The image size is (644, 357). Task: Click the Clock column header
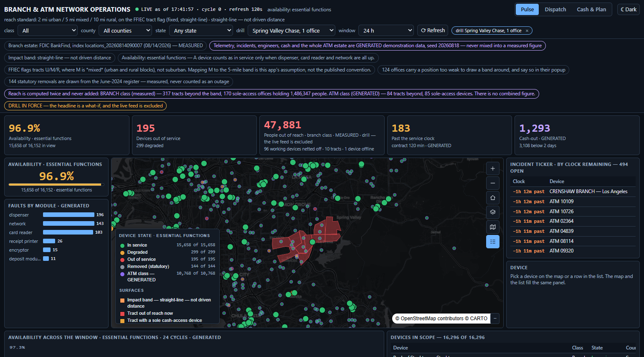tap(519, 181)
